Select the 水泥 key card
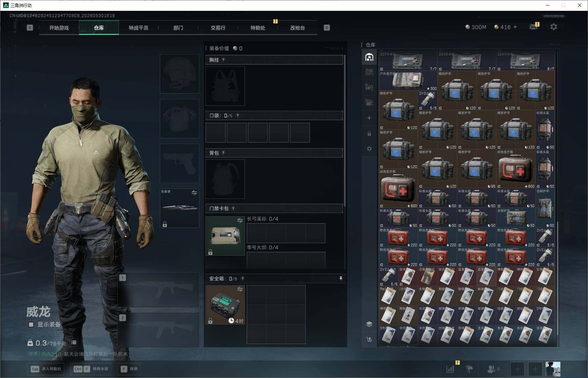 pos(428,315)
